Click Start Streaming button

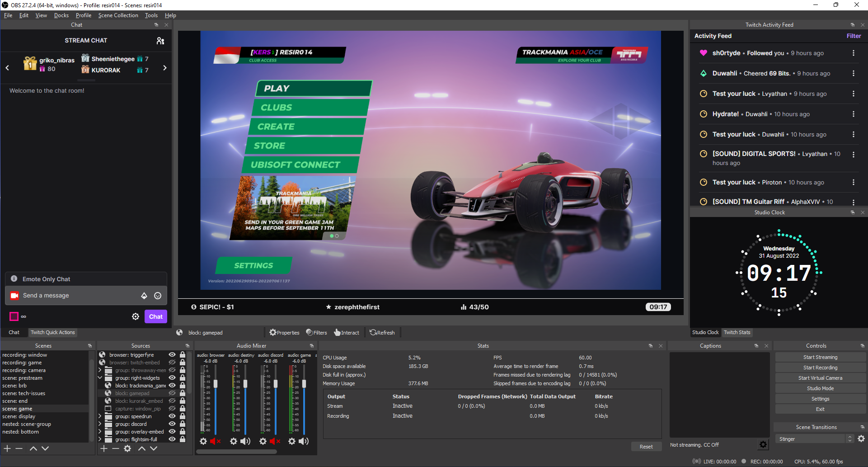(820, 357)
